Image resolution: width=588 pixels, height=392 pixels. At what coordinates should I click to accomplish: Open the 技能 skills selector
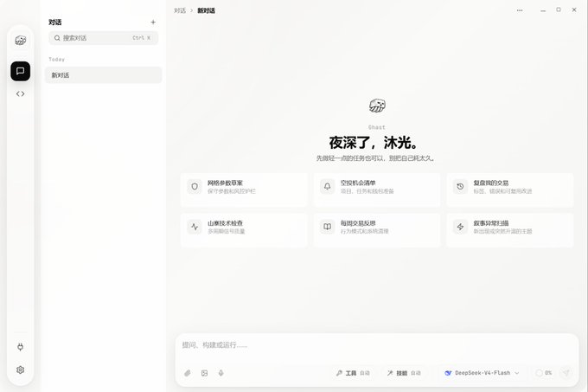point(404,373)
